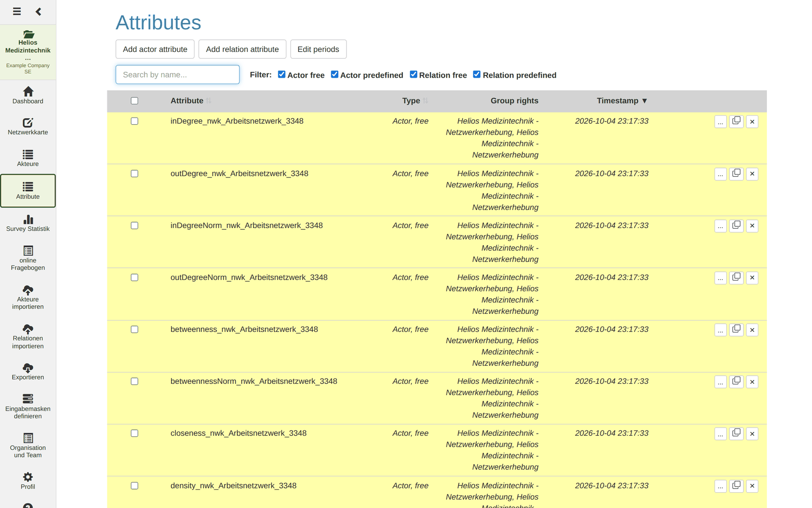Open more options for inDegree_nwk_Arbeitsnetzwerk_3348
The width and height of the screenshot is (812, 508).
tap(720, 122)
